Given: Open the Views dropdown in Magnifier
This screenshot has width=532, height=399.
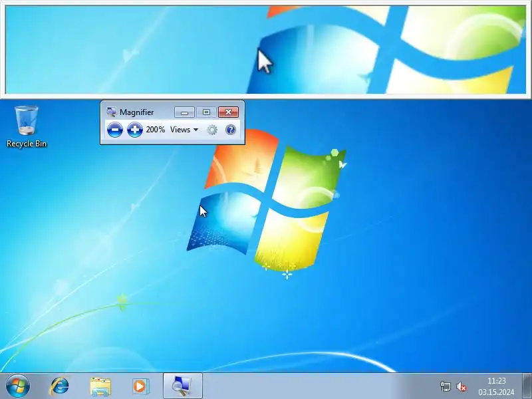Looking at the screenshot, I should tap(184, 130).
